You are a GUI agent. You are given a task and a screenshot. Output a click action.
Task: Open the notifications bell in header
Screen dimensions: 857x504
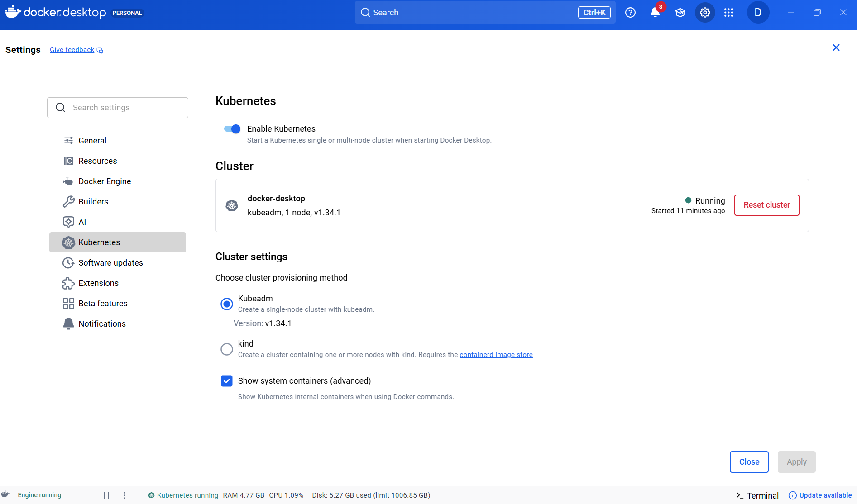655,13
